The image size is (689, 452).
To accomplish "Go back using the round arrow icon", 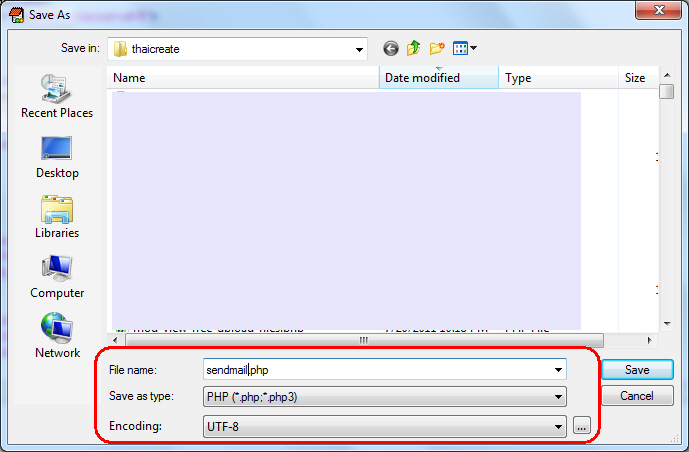I will 391,48.
